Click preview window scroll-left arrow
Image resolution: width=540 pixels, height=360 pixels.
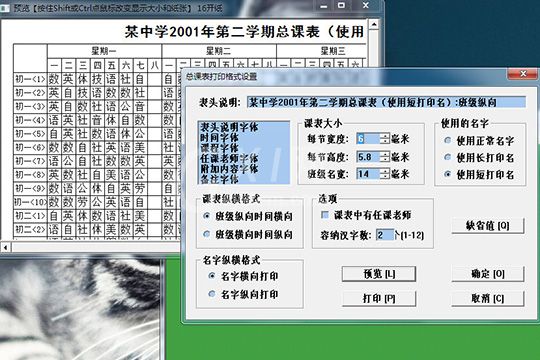click(x=6, y=247)
